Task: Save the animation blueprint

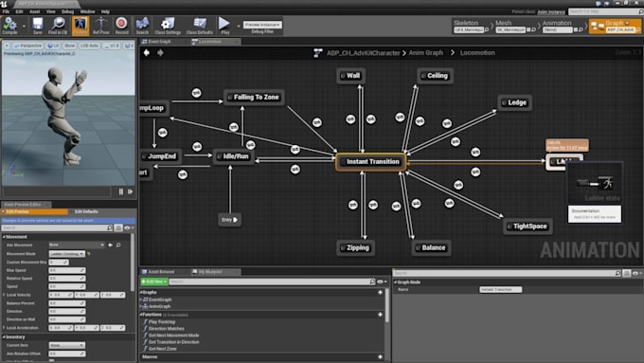Action: tap(37, 26)
